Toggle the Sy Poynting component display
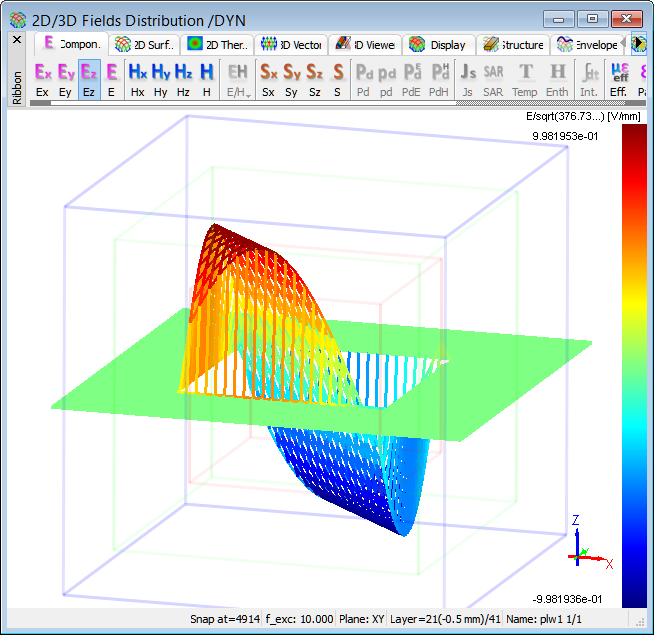The height and width of the screenshot is (635, 654). pos(292,78)
